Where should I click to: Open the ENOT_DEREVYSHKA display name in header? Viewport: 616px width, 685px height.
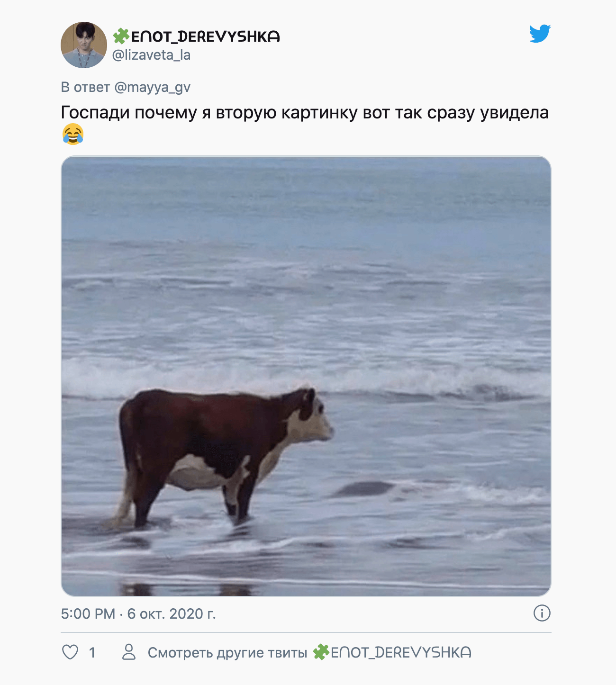pyautogui.click(x=205, y=36)
